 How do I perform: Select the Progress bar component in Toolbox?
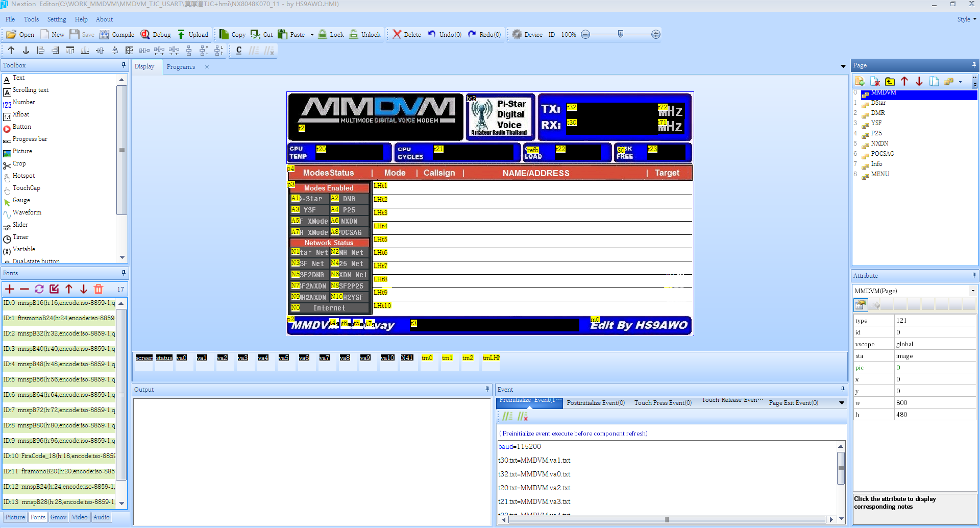[30, 139]
